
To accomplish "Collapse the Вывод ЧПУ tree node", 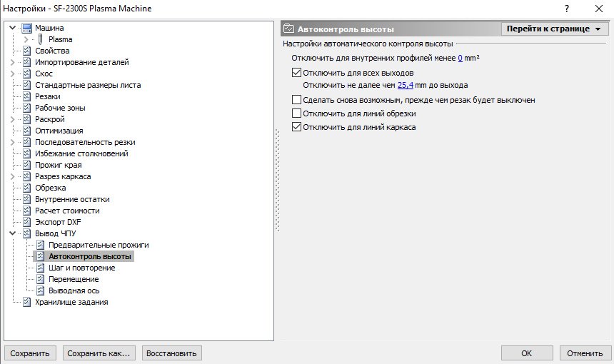I will tap(13, 233).
